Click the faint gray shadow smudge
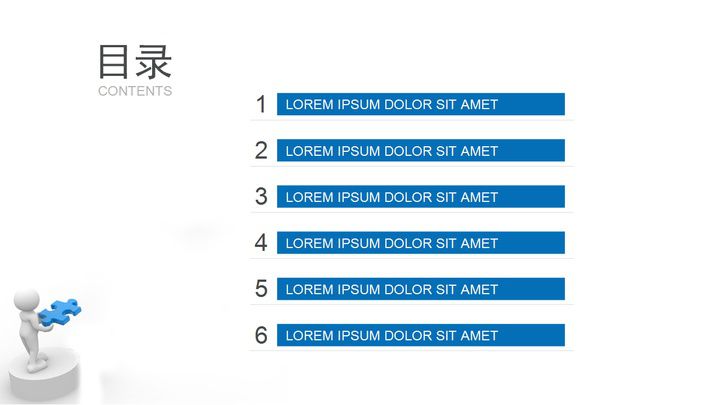This screenshot has width=721, height=405. (197, 232)
